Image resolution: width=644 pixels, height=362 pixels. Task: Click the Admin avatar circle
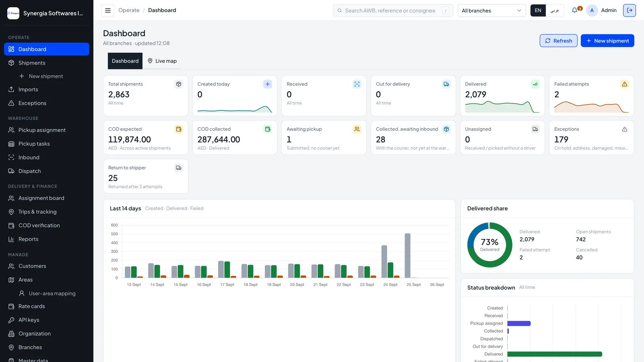pos(592,10)
